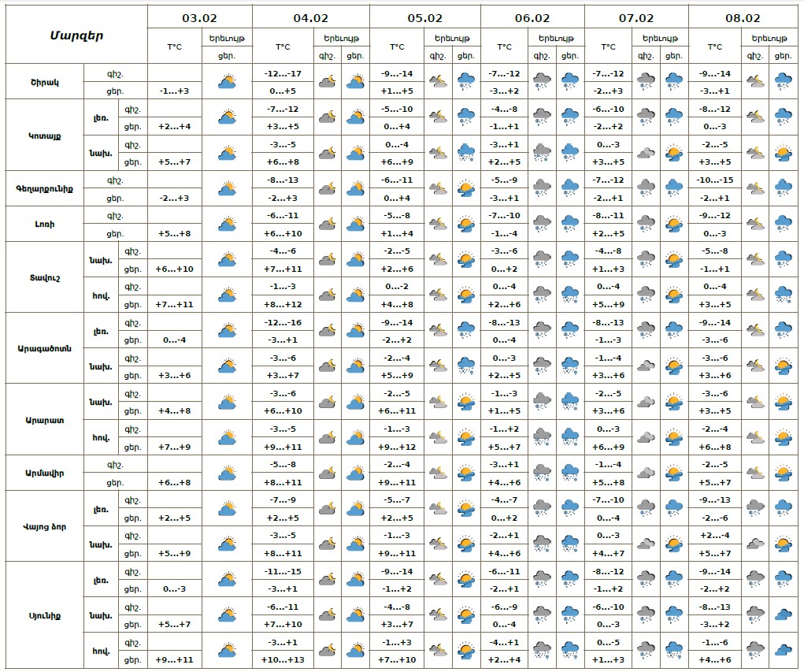Click Լոռի daytime cloud icon for 08.02
Viewport: 804px width, 672px height.
782,224
